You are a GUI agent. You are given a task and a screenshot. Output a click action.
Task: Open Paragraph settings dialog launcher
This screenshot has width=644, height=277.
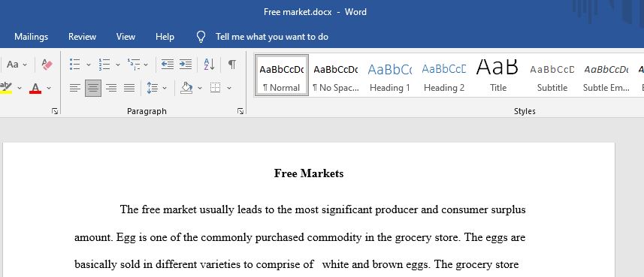pos(240,111)
